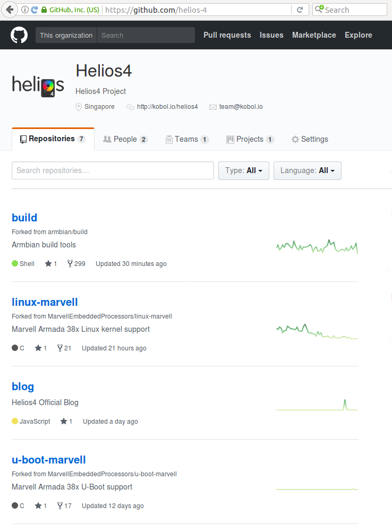392x532 pixels.
Task: Click the 'Singapore' location text
Action: coord(99,107)
